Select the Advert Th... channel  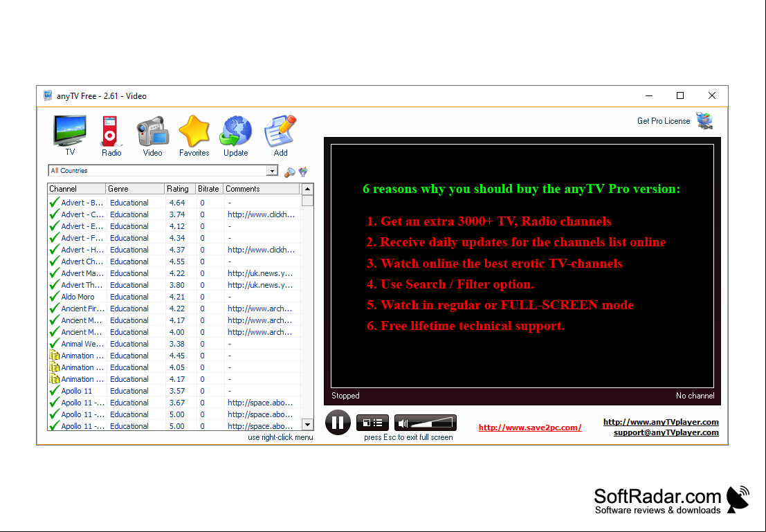pyautogui.click(x=174, y=285)
